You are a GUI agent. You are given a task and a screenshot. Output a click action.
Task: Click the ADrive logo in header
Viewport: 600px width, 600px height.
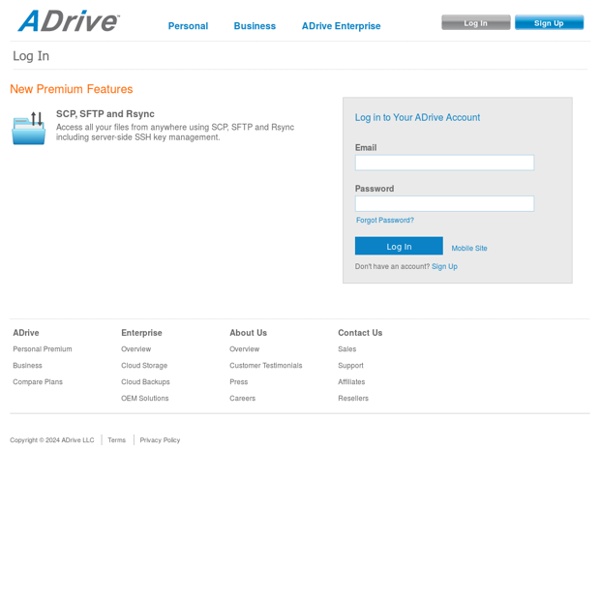coord(68,21)
